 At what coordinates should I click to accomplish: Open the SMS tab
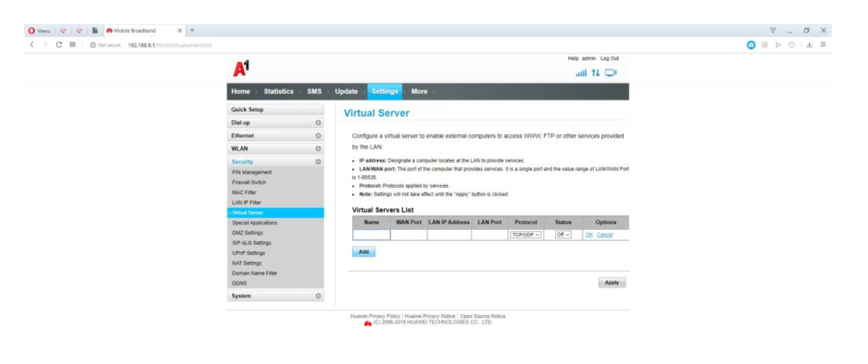coord(314,91)
